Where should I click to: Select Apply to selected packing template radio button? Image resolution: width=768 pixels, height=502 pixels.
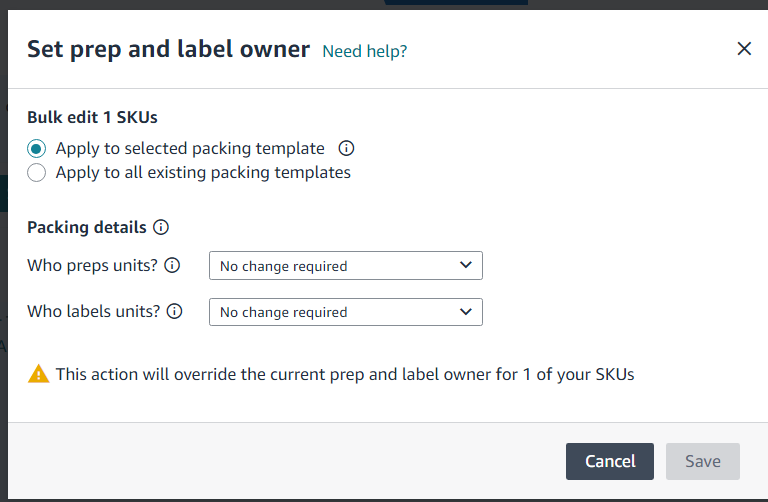[x=37, y=148]
